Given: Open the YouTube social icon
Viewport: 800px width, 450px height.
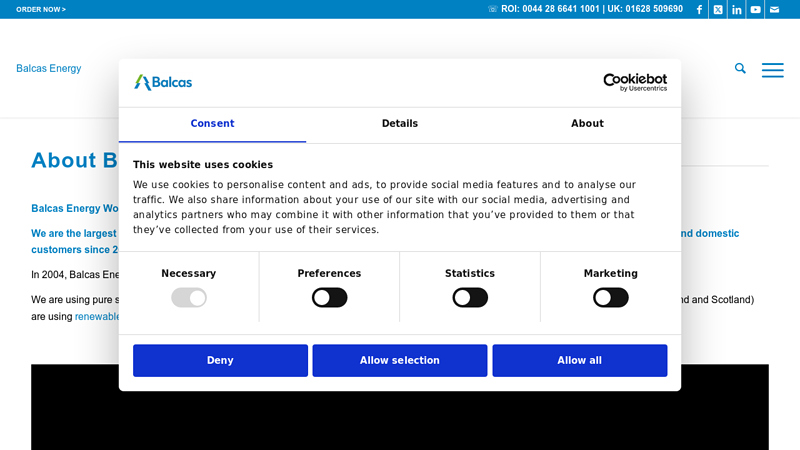Looking at the screenshot, I should click(756, 9).
